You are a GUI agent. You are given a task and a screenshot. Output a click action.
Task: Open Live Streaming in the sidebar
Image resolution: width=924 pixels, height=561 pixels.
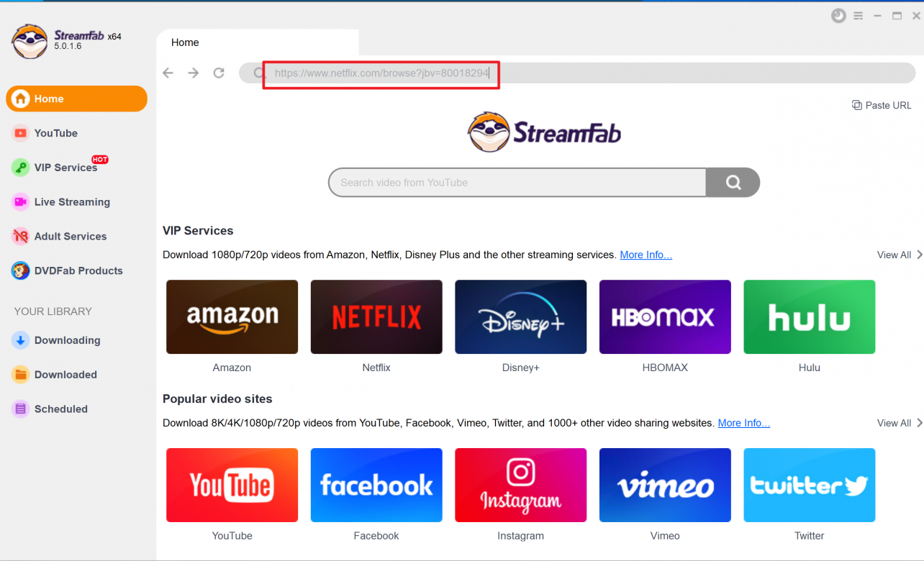76,202
